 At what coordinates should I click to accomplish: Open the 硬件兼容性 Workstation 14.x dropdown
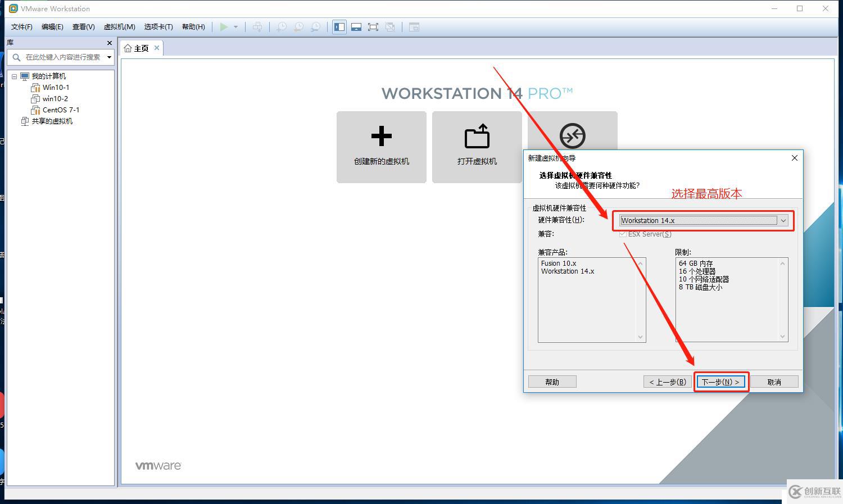[704, 221]
